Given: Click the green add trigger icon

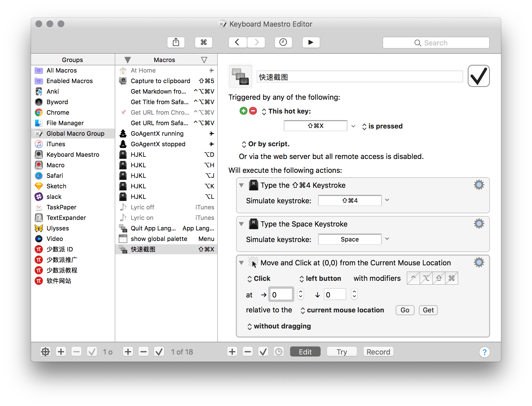Looking at the screenshot, I should tap(243, 111).
